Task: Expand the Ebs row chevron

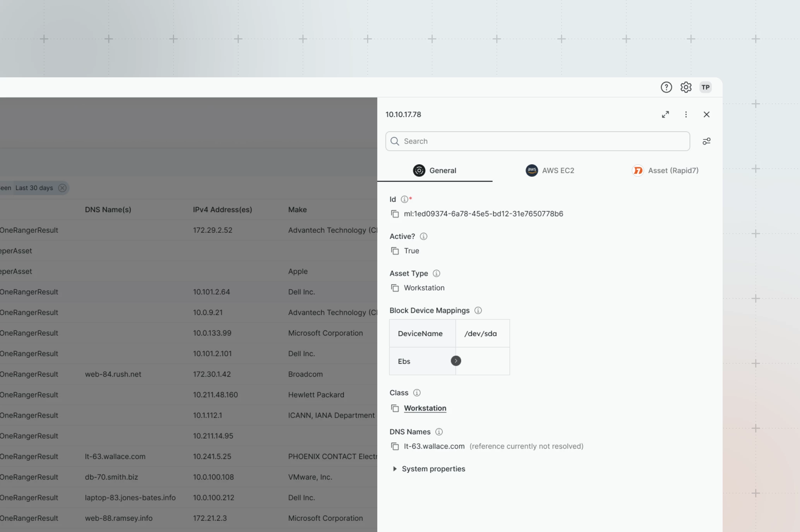Action: pyautogui.click(x=456, y=361)
